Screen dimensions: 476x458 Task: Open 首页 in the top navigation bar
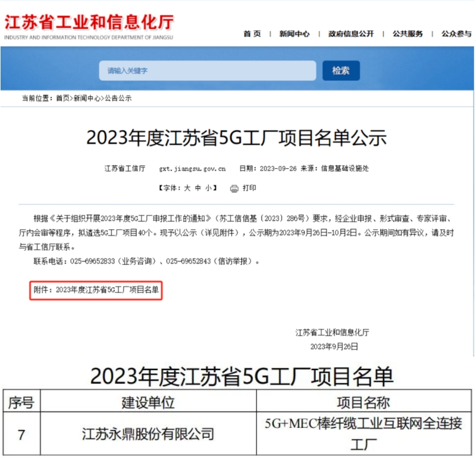(x=252, y=34)
